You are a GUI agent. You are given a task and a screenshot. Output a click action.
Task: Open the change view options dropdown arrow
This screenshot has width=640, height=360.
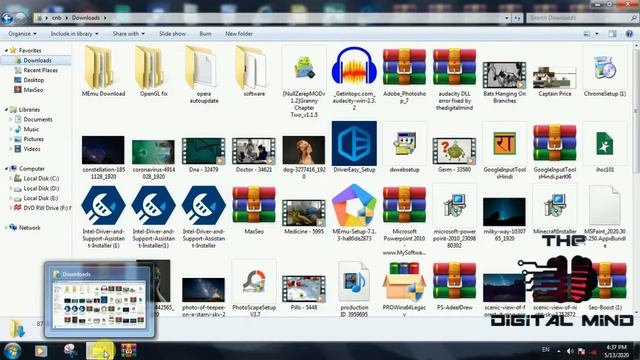(597, 34)
